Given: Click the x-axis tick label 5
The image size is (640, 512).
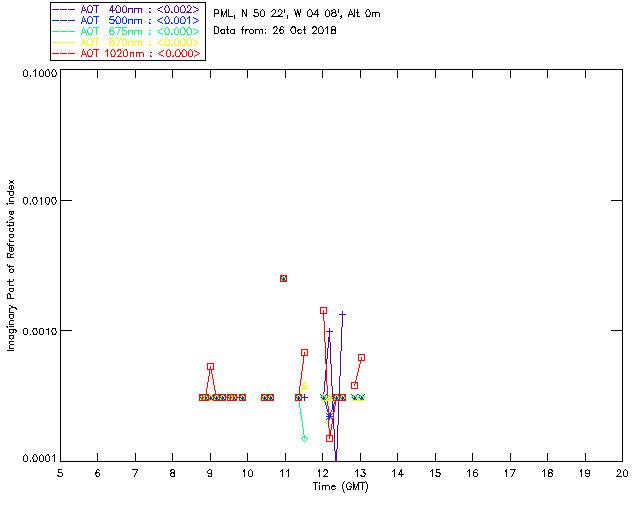Looking at the screenshot, I should point(60,473).
